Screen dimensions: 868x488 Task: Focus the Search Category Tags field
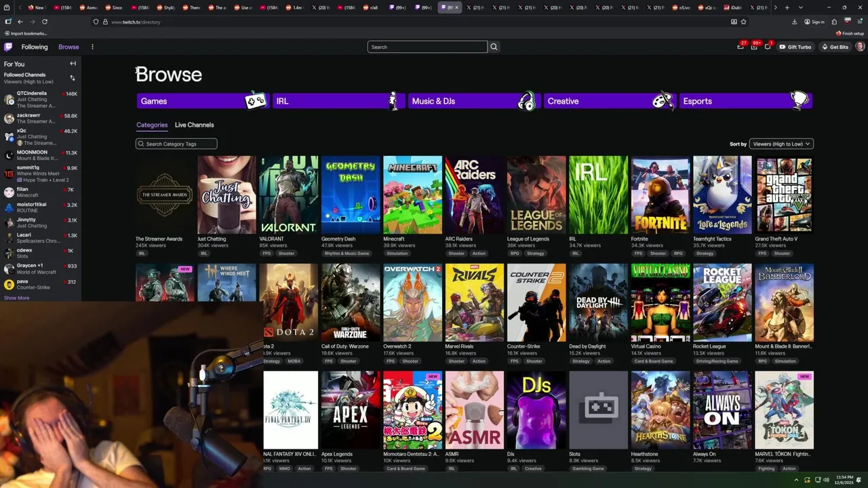click(176, 144)
